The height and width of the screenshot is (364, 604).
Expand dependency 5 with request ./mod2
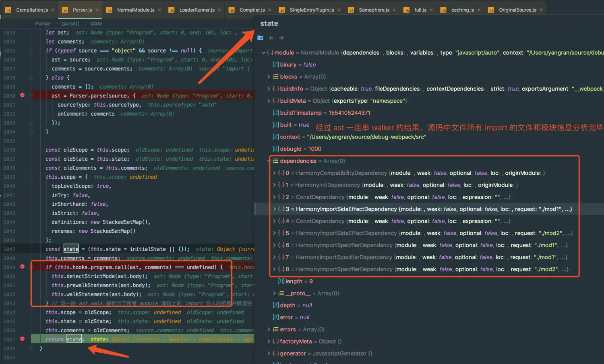[274, 233]
